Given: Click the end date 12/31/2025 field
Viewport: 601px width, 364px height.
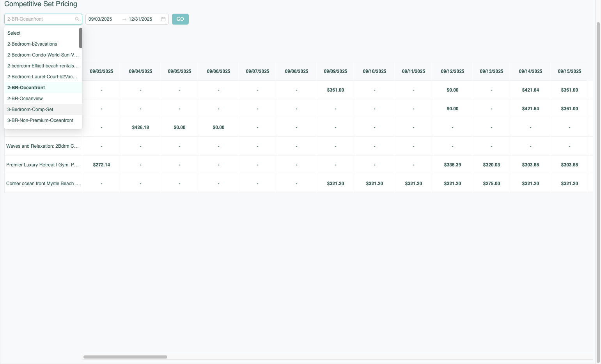Looking at the screenshot, I should [x=144, y=19].
